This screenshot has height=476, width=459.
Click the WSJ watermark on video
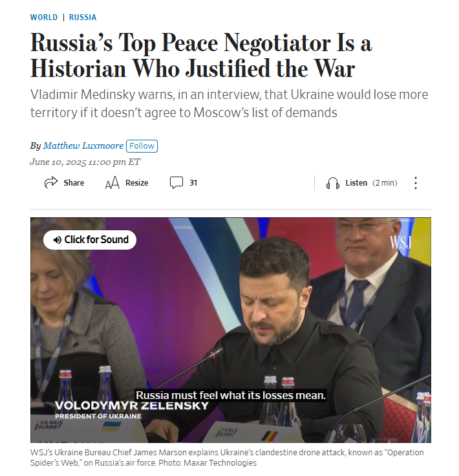click(x=401, y=243)
